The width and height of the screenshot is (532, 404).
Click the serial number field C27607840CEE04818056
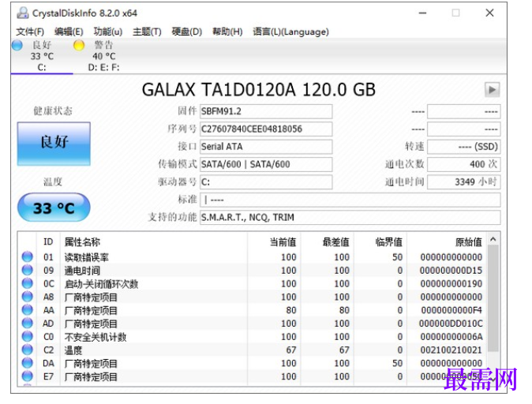click(266, 129)
